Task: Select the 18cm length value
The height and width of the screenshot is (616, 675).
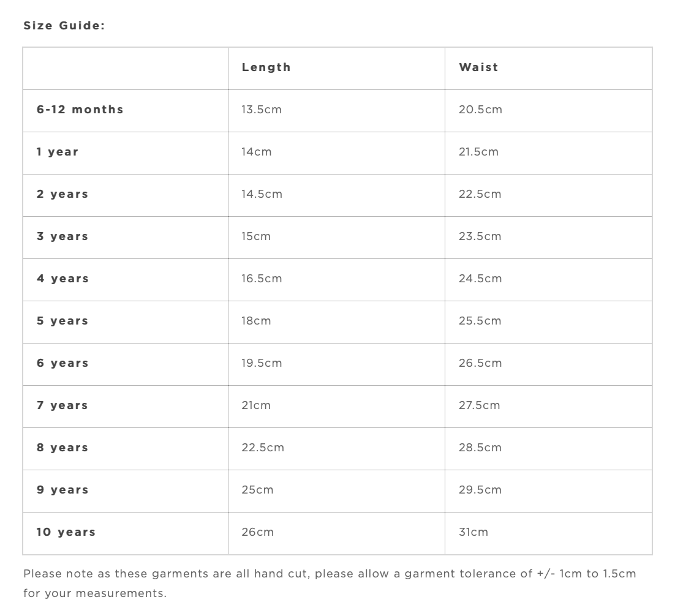Action: (256, 321)
